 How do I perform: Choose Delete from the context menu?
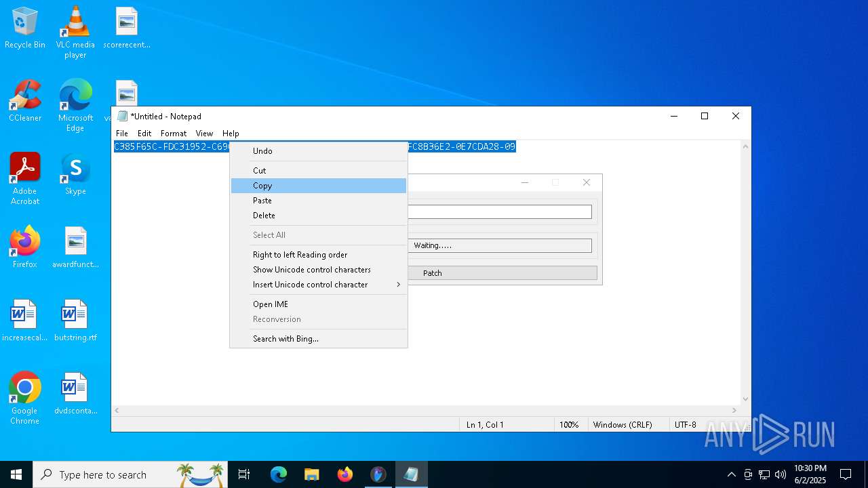point(319,216)
